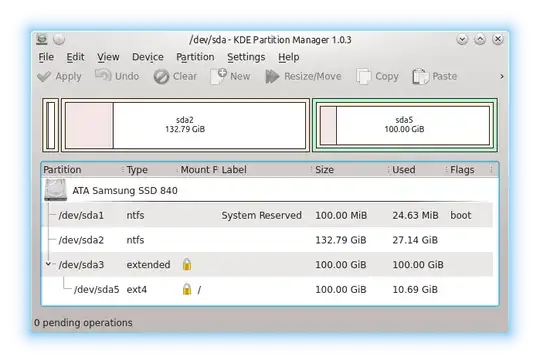Click the lock icon on /dev/sda5 row
Image resolution: width=540 pixels, height=364 pixels.
click(x=187, y=289)
